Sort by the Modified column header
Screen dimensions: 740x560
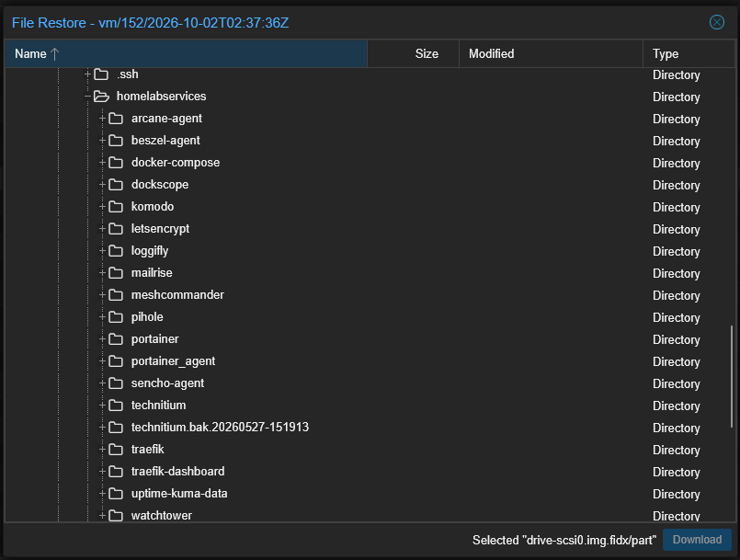pos(551,54)
